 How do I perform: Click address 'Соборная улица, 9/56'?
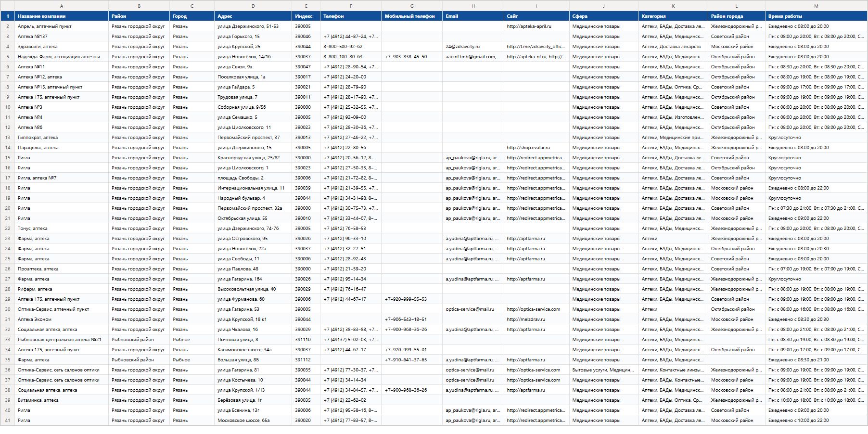pyautogui.click(x=253, y=107)
